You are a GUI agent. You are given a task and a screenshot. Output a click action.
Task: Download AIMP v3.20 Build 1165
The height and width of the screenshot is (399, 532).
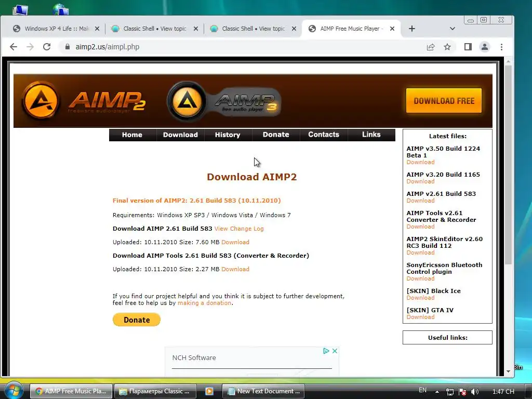tap(420, 181)
